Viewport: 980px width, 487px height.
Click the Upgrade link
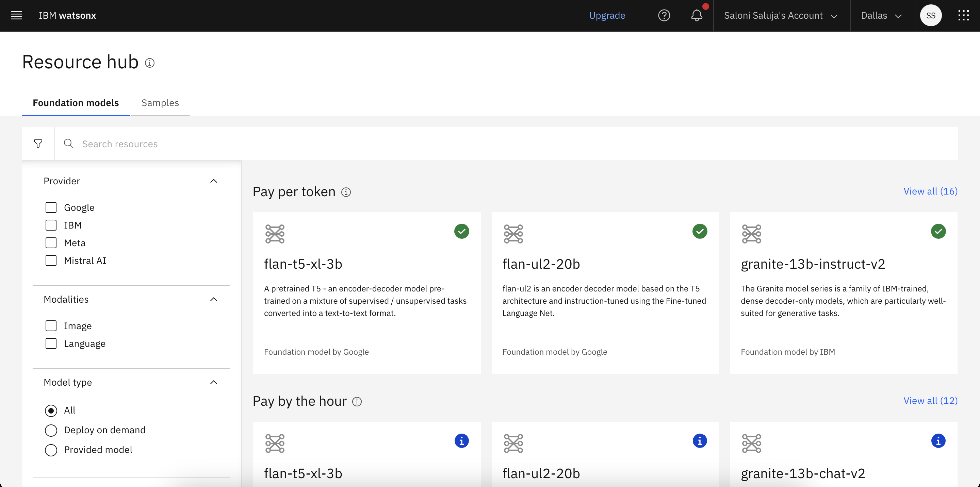pyautogui.click(x=607, y=16)
